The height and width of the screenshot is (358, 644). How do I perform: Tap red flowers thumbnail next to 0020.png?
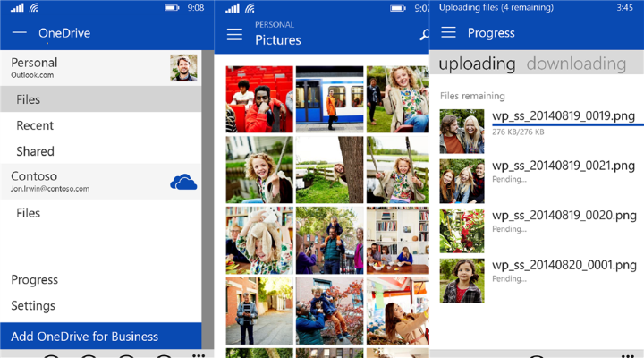(462, 231)
